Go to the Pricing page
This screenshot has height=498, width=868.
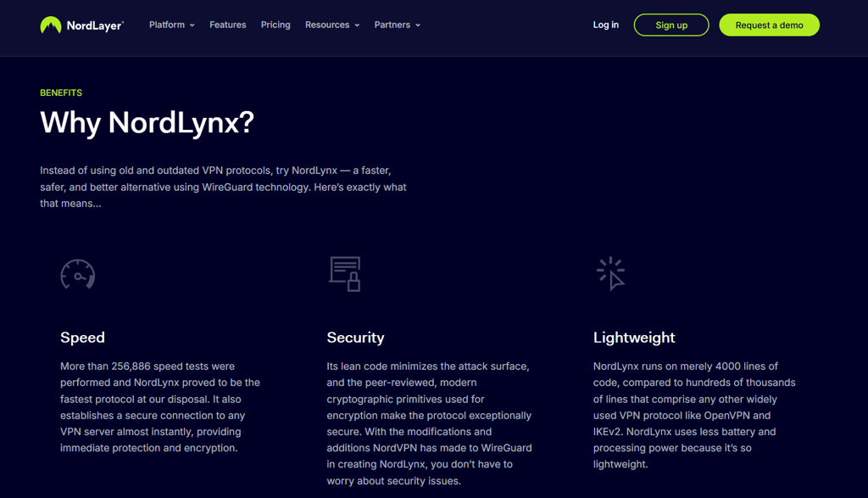click(x=275, y=25)
